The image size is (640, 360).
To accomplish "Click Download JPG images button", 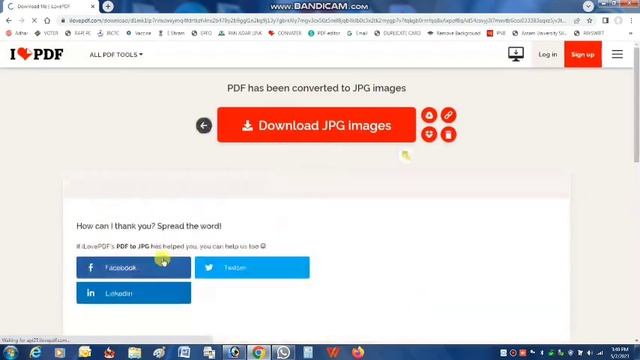I will (x=316, y=125).
